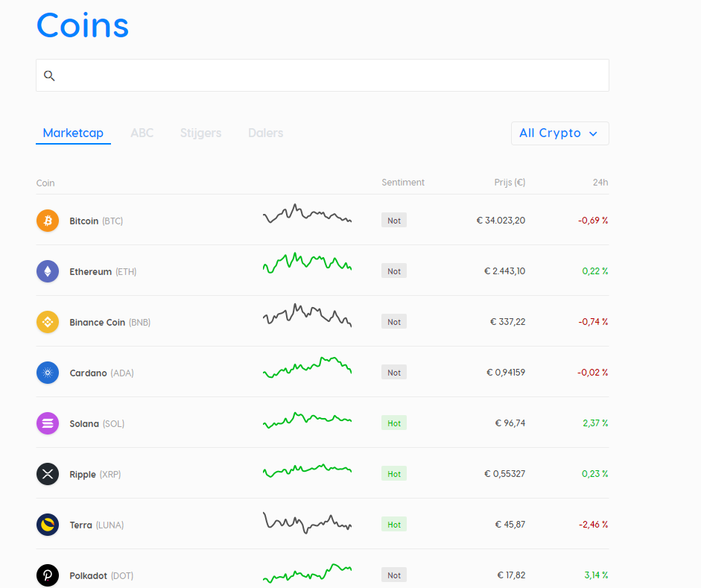Click the Ethereum price € 2.443,10
Screen dimensions: 701x588
505,271
